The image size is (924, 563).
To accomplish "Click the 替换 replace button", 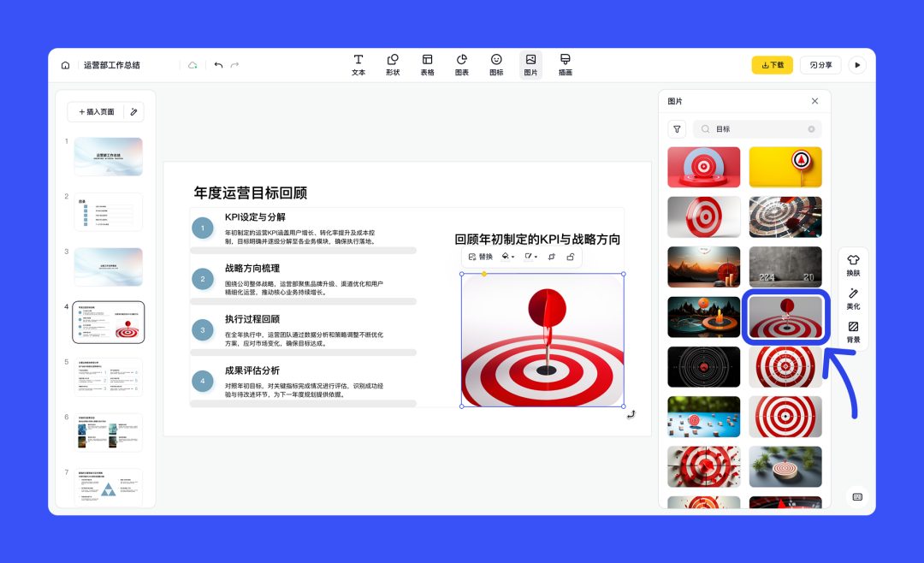I will tap(482, 256).
